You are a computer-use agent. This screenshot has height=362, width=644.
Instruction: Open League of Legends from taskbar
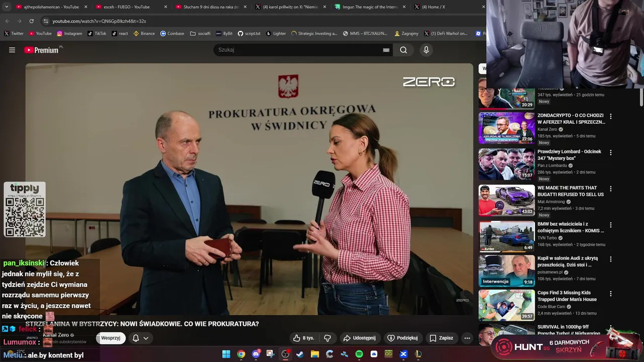tap(418, 354)
